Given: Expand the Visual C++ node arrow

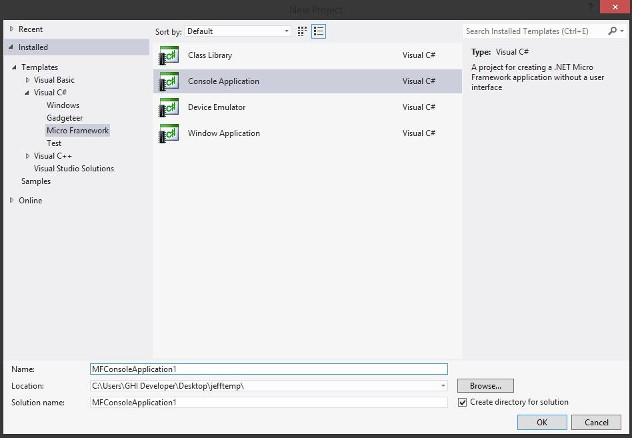Looking at the screenshot, I should (x=27, y=156).
